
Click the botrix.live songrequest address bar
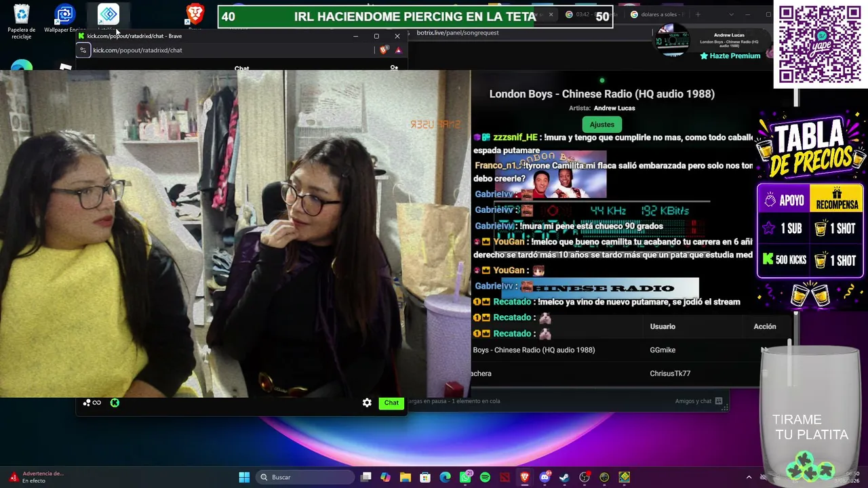point(458,33)
